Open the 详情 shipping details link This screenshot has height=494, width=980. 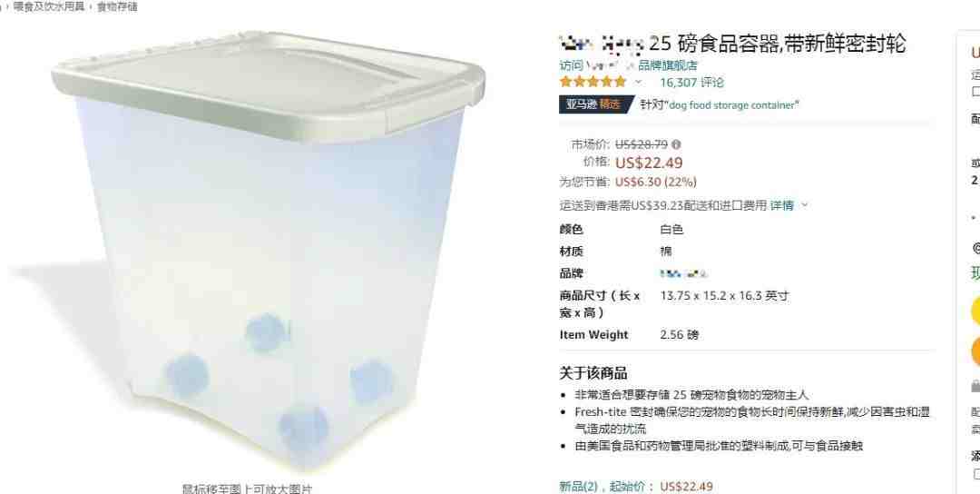pyautogui.click(x=782, y=205)
